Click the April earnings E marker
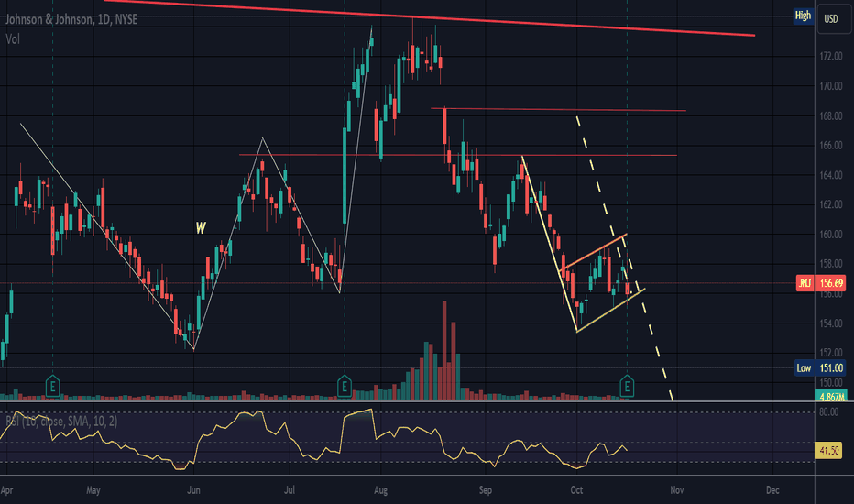 tap(52, 387)
